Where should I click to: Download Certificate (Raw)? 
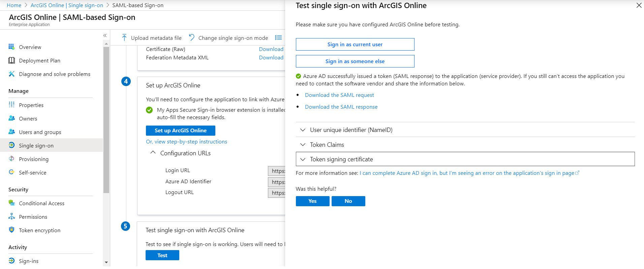click(271, 49)
